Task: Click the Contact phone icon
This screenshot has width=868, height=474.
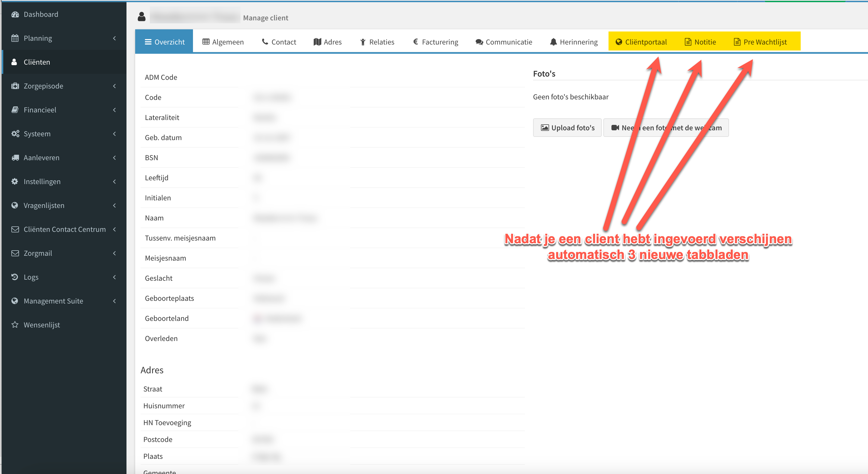Action: 265,42
